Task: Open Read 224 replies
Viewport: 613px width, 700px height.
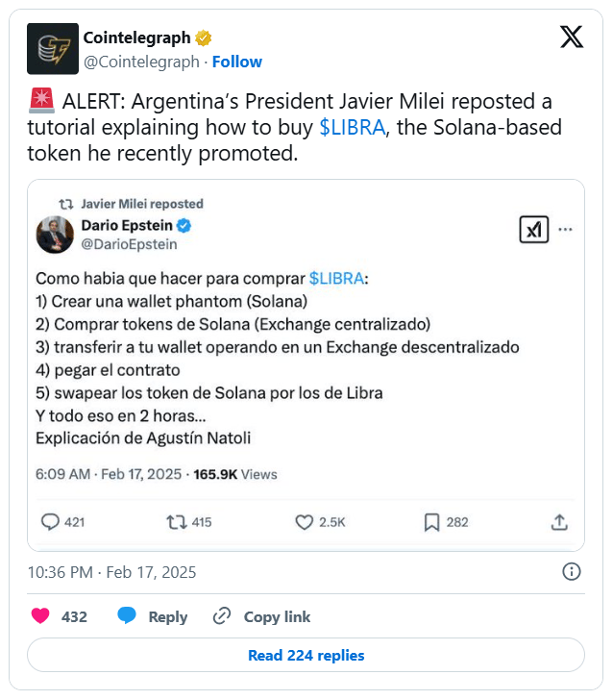Action: pyautogui.click(x=306, y=656)
